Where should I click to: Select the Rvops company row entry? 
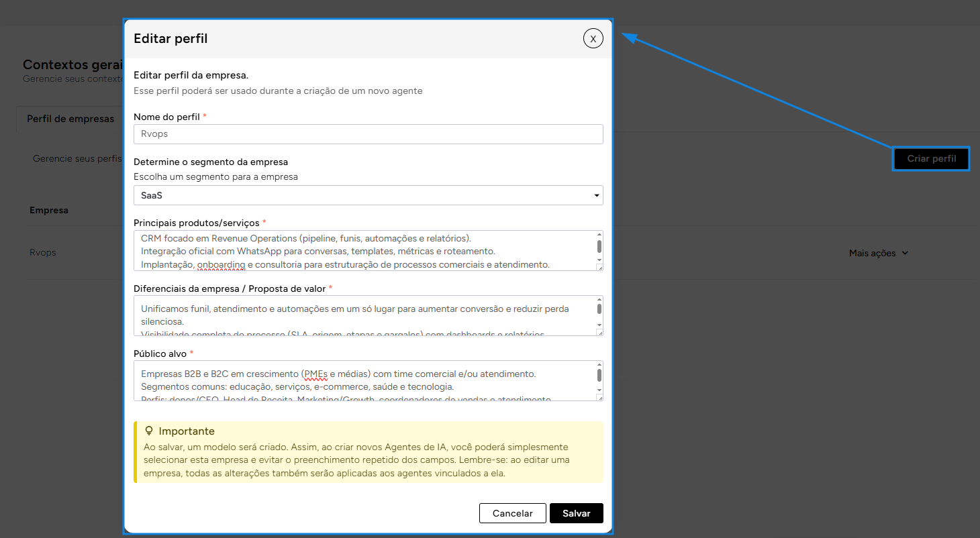pyautogui.click(x=43, y=253)
